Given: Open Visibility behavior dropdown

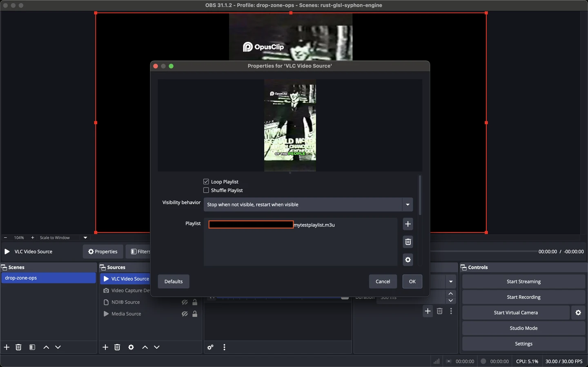Looking at the screenshot, I should pyautogui.click(x=308, y=205).
